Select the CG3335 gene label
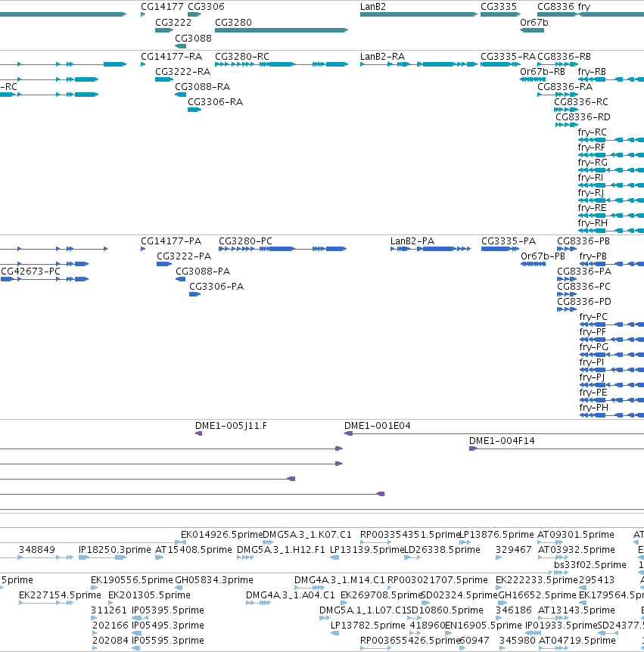644x652 pixels. point(499,7)
